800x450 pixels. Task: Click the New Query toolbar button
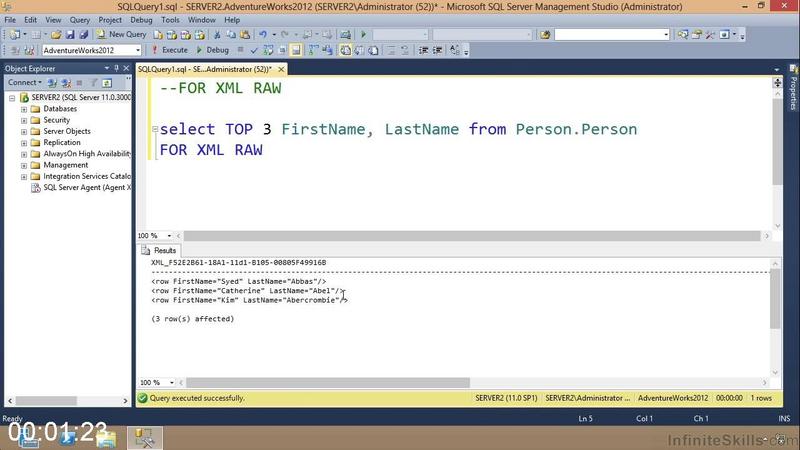[x=121, y=34]
